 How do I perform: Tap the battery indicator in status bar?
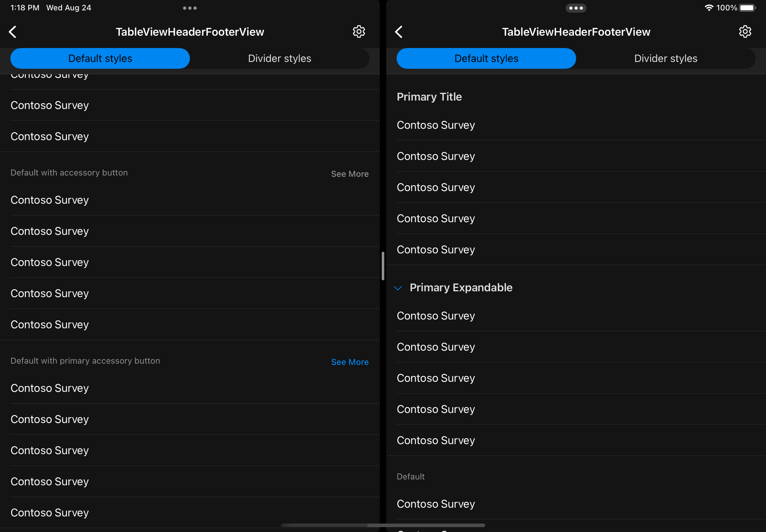pyautogui.click(x=747, y=7)
